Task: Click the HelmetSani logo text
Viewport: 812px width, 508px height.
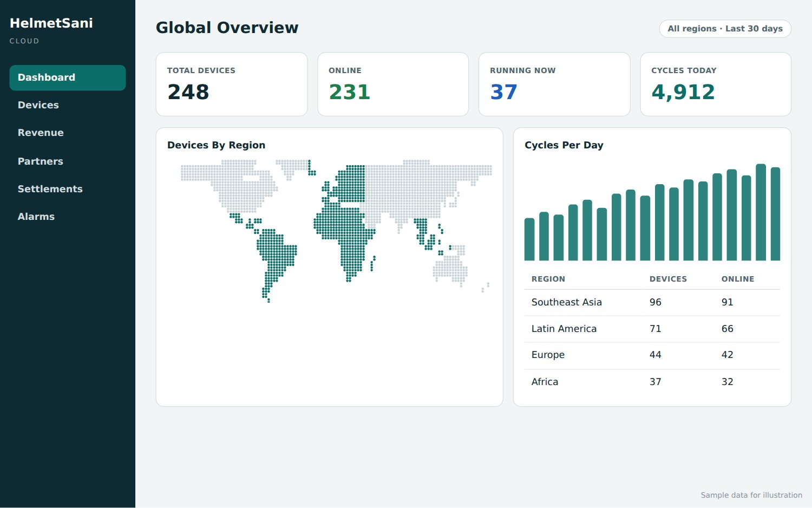Action: click(x=51, y=23)
